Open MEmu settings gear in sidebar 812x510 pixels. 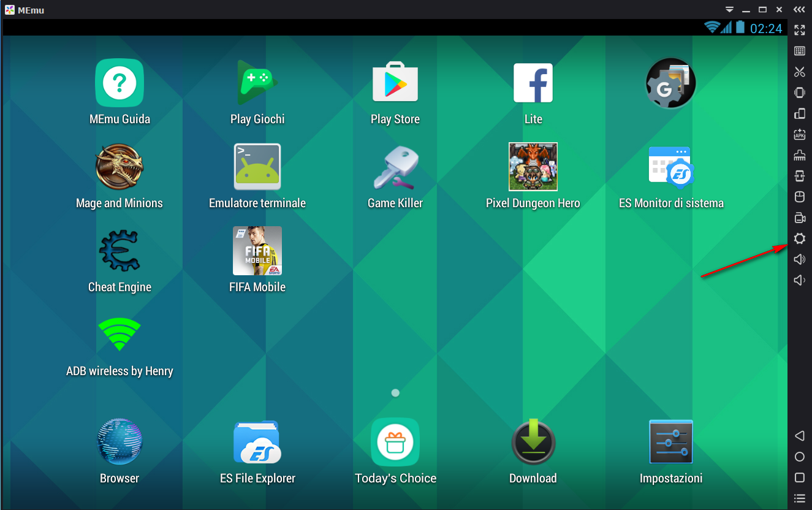coord(799,238)
